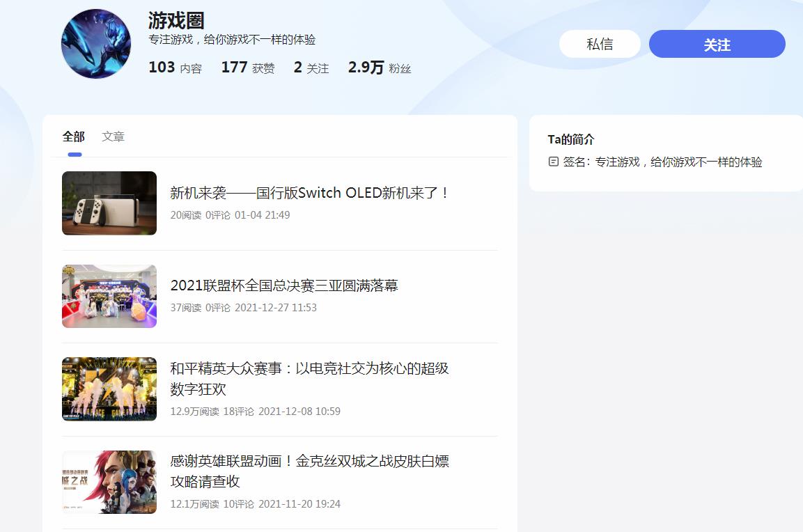Click the timestamp 2021-12-27 11:53

276,308
